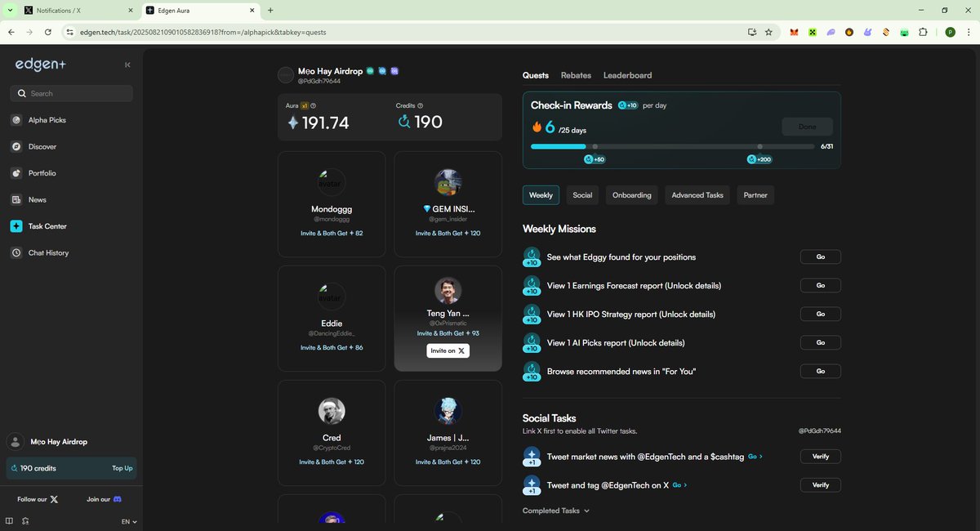Open the EN language dropdown
This screenshot has width=980, height=531.
tap(129, 521)
